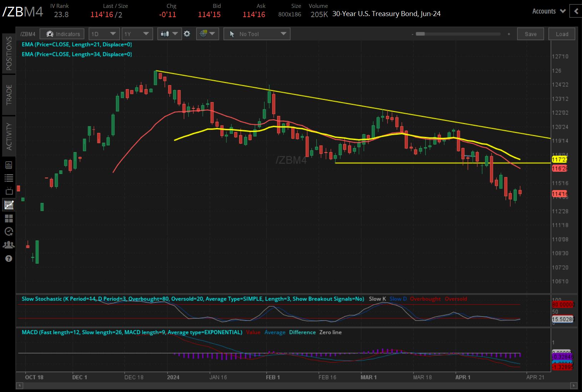Toggle the MACD Zero line display
The height and width of the screenshot is (392, 582).
(330, 332)
